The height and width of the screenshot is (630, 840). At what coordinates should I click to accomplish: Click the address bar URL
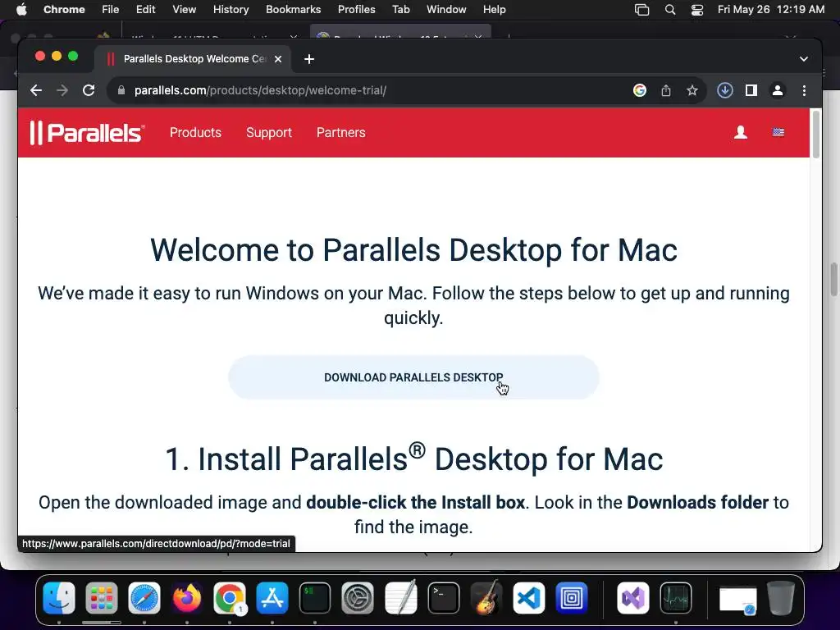click(x=260, y=90)
